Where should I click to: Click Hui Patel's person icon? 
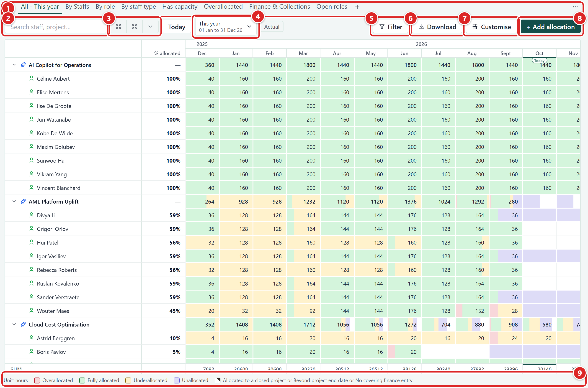(x=31, y=242)
